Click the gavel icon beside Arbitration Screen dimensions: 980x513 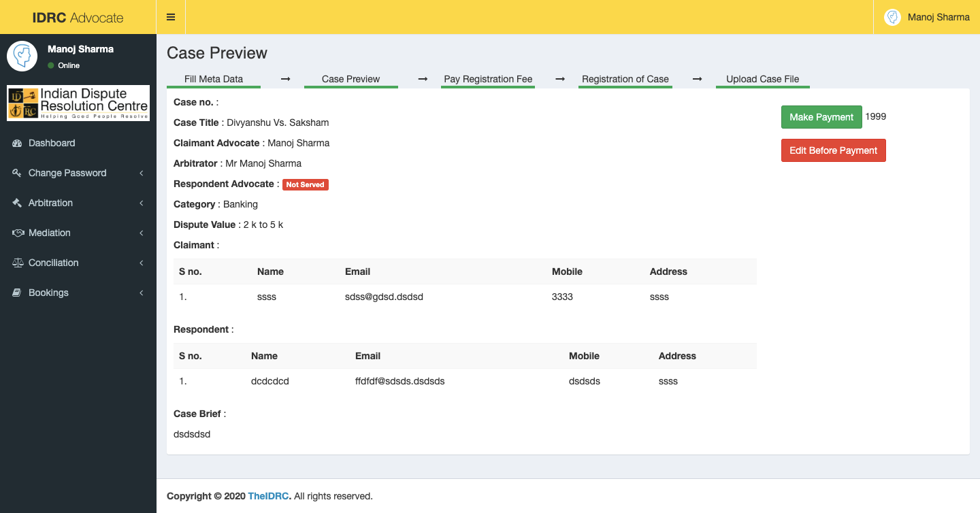tap(18, 203)
